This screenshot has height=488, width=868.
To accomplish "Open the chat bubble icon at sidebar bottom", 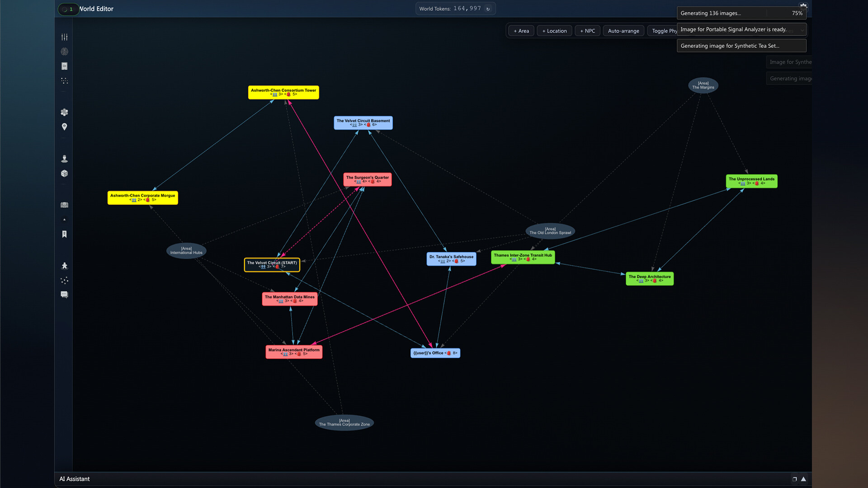I will [x=64, y=295].
